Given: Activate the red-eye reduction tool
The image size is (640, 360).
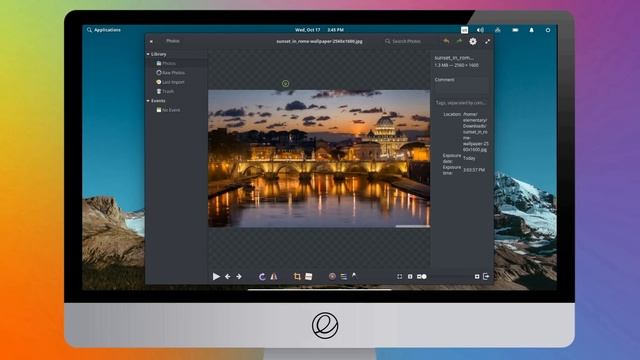Looking at the screenshot, I should click(x=332, y=277).
